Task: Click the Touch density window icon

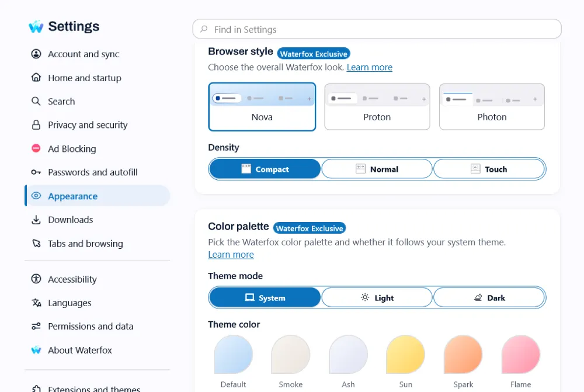Action: pos(475,169)
